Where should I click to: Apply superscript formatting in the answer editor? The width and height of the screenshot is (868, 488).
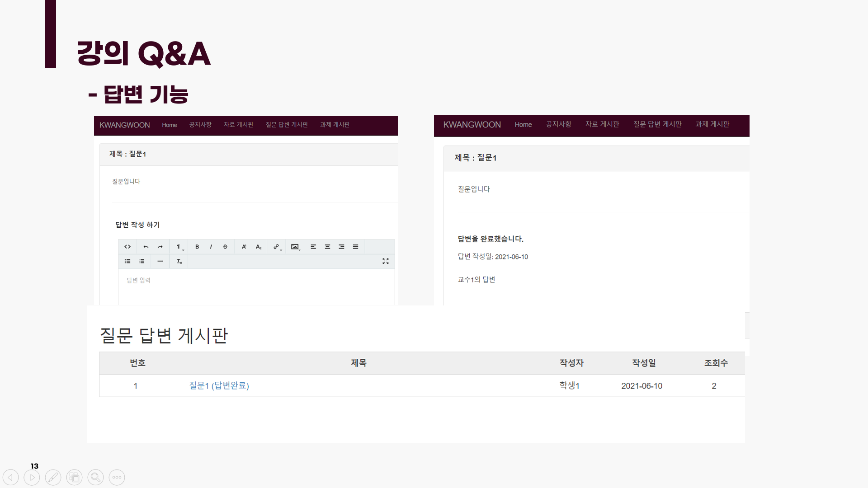pyautogui.click(x=244, y=246)
